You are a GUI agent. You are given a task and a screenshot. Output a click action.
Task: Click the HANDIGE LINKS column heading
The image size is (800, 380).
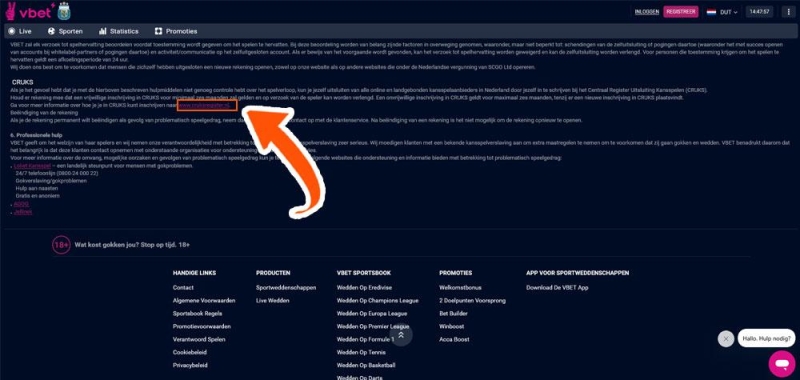[194, 273]
